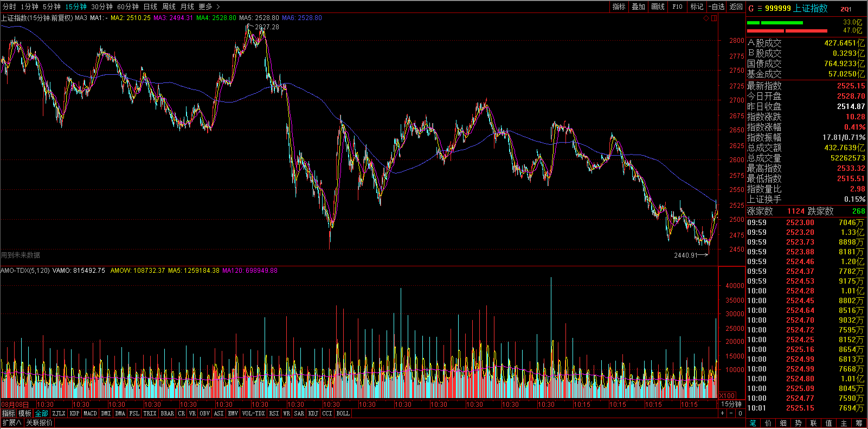Apply the ZJLX indicator
Image resolution: width=868 pixels, height=429 pixels.
click(x=59, y=413)
